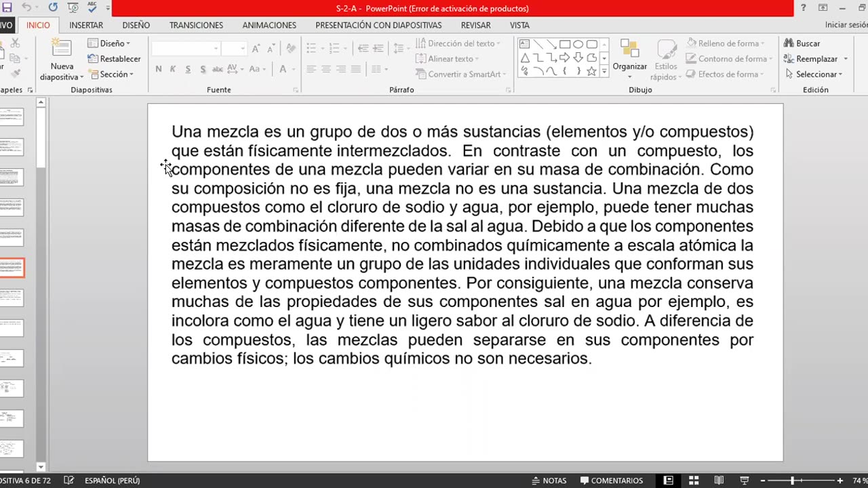This screenshot has height=488, width=868.
Task: Select the five-point star shape in gallery
Action: (591, 71)
